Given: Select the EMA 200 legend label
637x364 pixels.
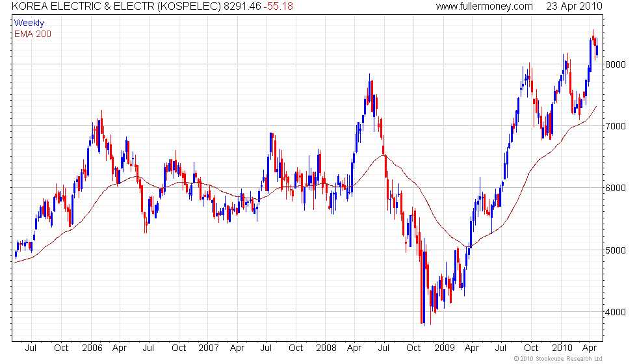Looking at the screenshot, I should tap(33, 34).
